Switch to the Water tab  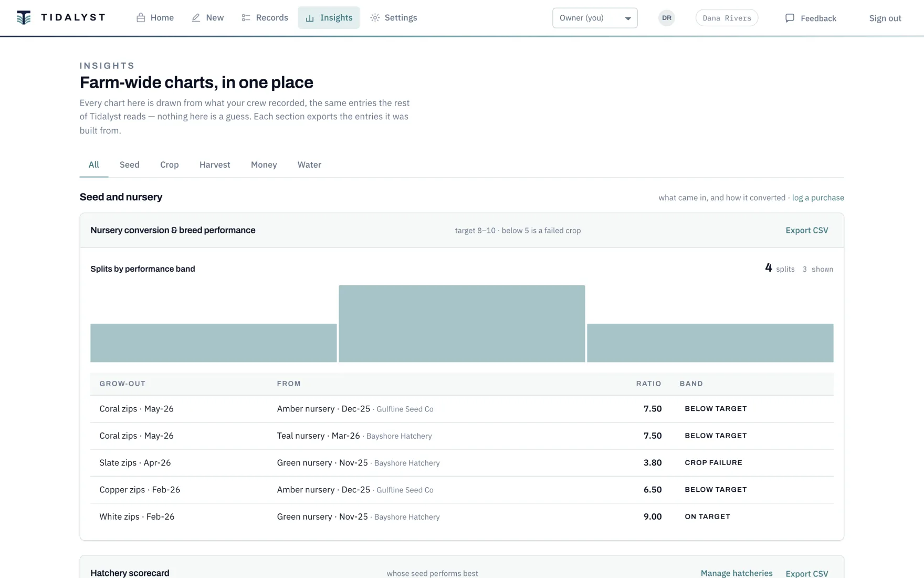click(309, 165)
